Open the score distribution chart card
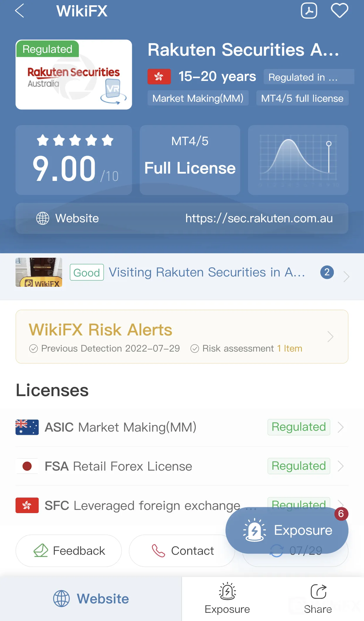This screenshot has width=364, height=621. [298, 160]
